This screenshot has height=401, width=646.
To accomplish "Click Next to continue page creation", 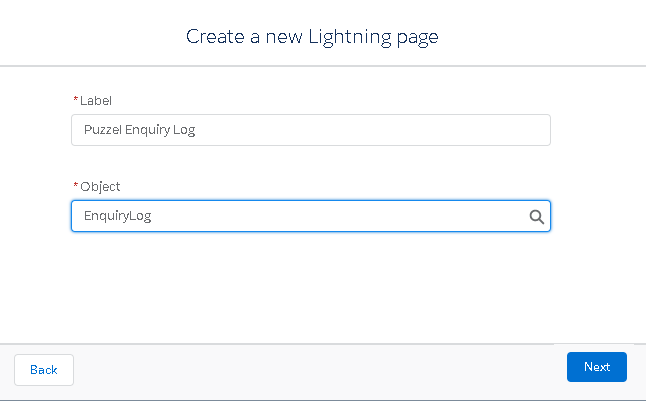I will [596, 367].
